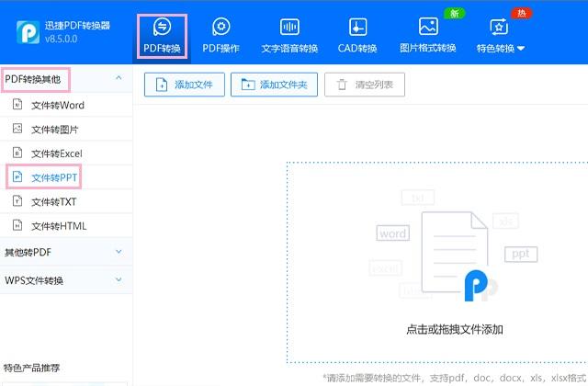The image size is (588, 386).
Task: Expand the WPS文件转换 section chevron
Action: point(119,279)
